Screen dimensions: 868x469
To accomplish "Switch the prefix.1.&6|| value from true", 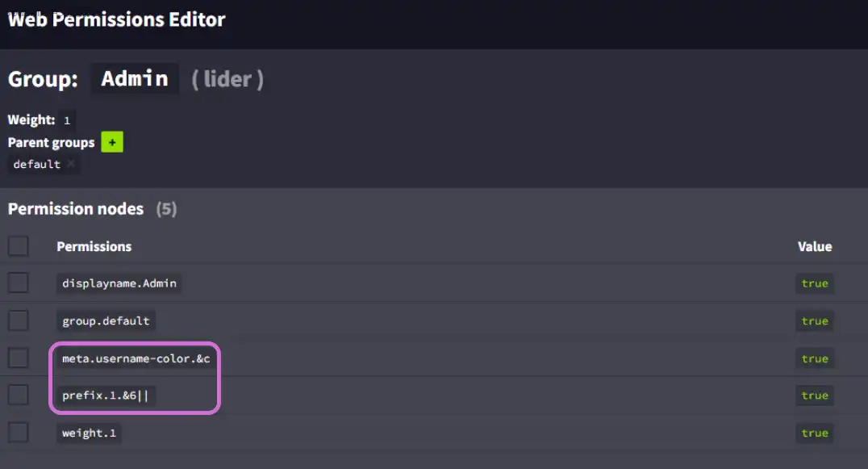I will point(814,396).
